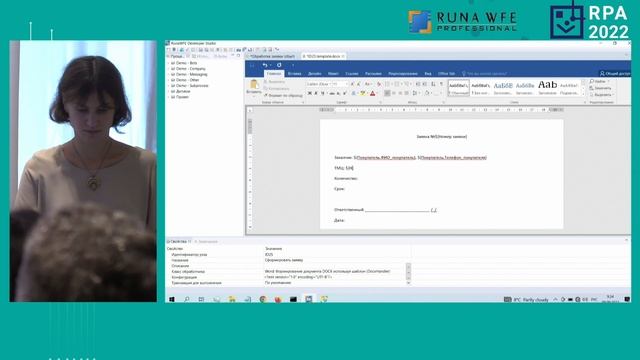Toggle Strikethrough formatting
640x360 pixels.
click(332, 93)
